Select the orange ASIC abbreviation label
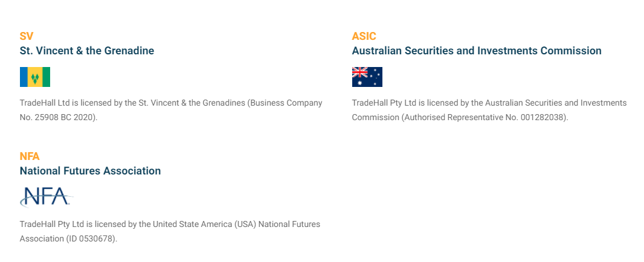 tap(364, 36)
